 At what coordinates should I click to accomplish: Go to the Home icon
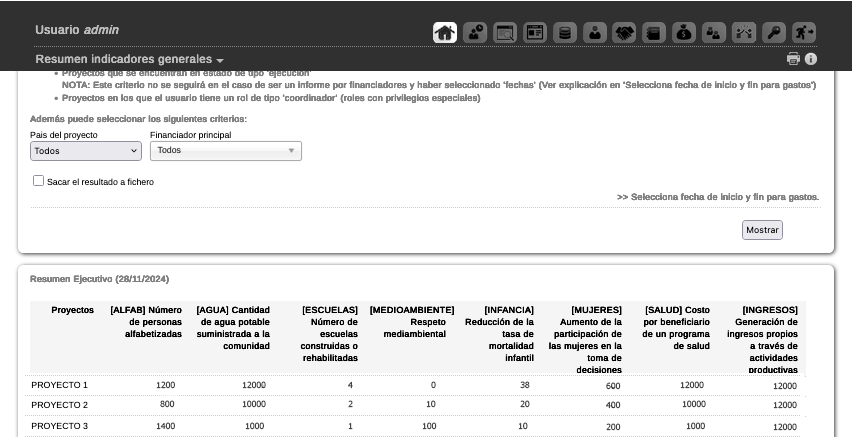pyautogui.click(x=444, y=33)
